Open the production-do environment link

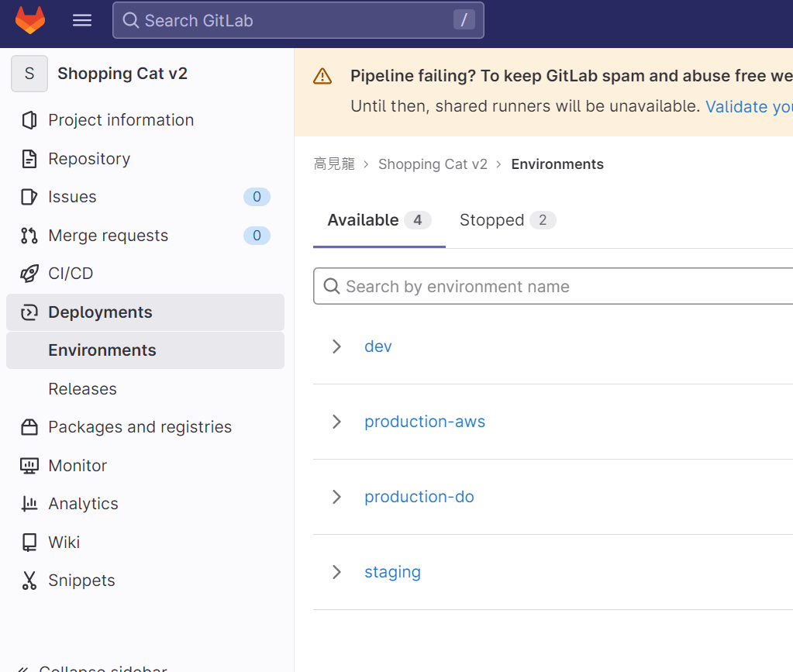(419, 497)
